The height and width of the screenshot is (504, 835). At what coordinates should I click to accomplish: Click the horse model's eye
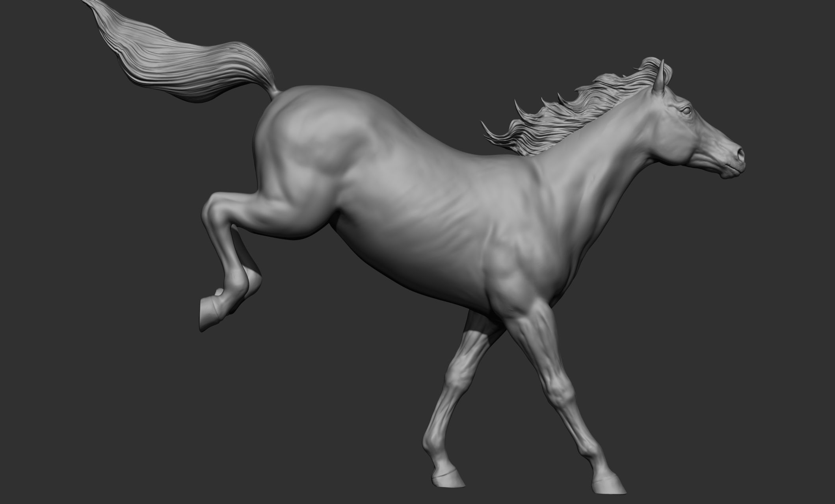686,111
